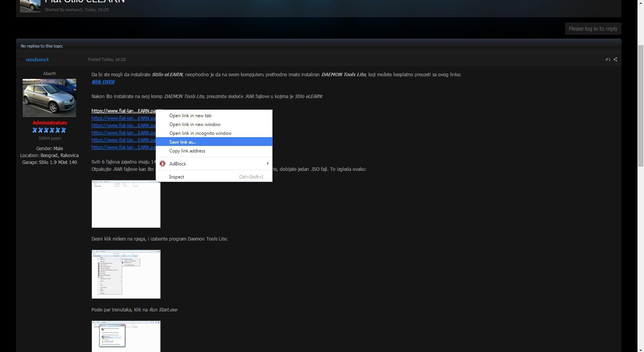The height and width of the screenshot is (352, 644).
Task: Click the "30844 posts" count
Action: [49, 138]
